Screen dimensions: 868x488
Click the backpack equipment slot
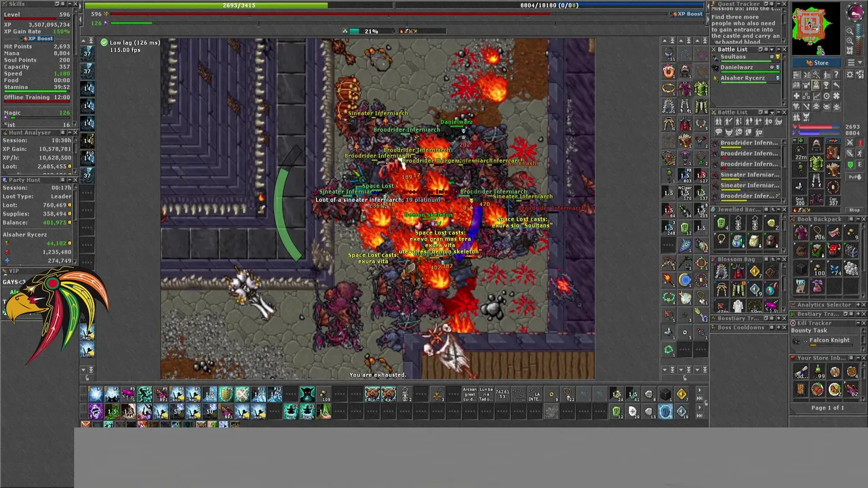tap(833, 152)
